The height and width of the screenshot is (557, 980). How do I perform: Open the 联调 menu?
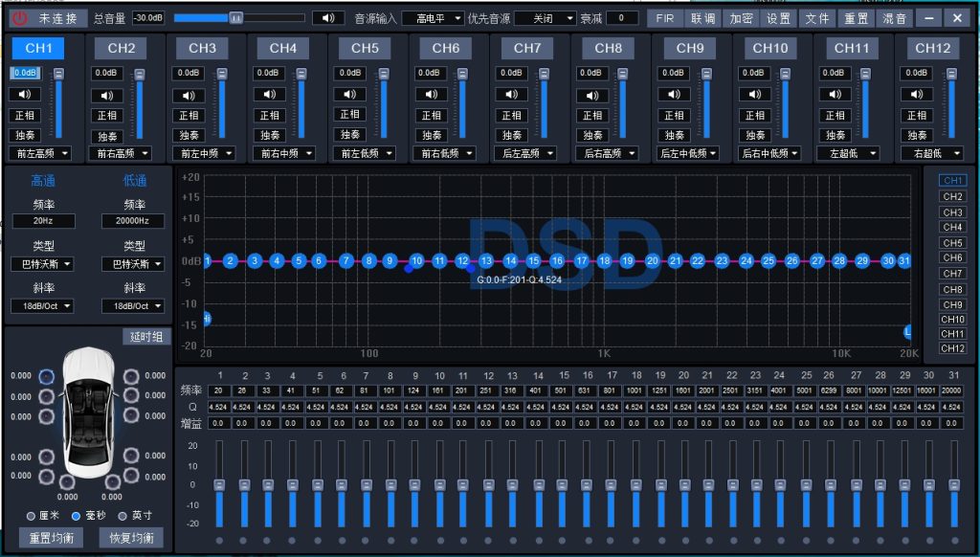click(x=703, y=19)
